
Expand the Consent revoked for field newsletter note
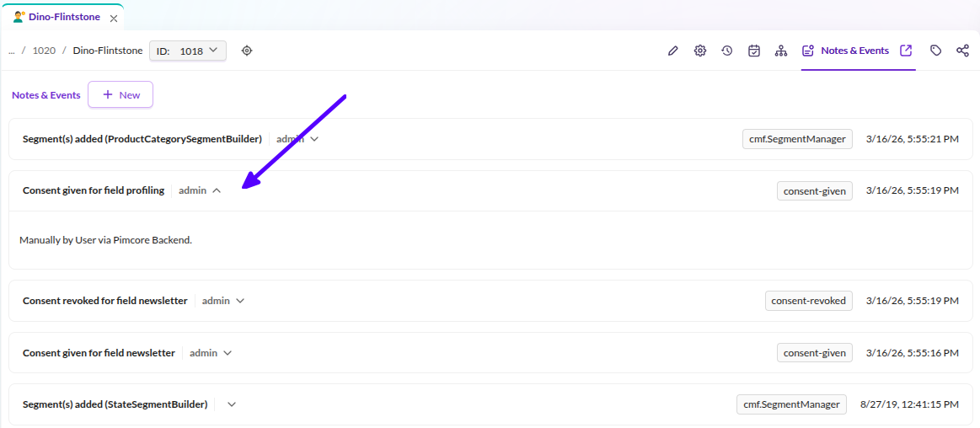coord(240,301)
